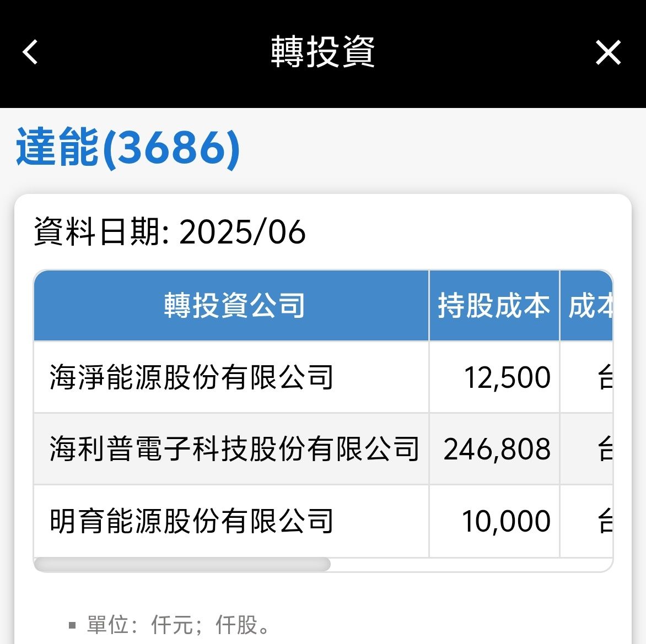Tap the cut-off third-column cell for 海淨能源
The width and height of the screenshot is (646, 644).
point(588,378)
